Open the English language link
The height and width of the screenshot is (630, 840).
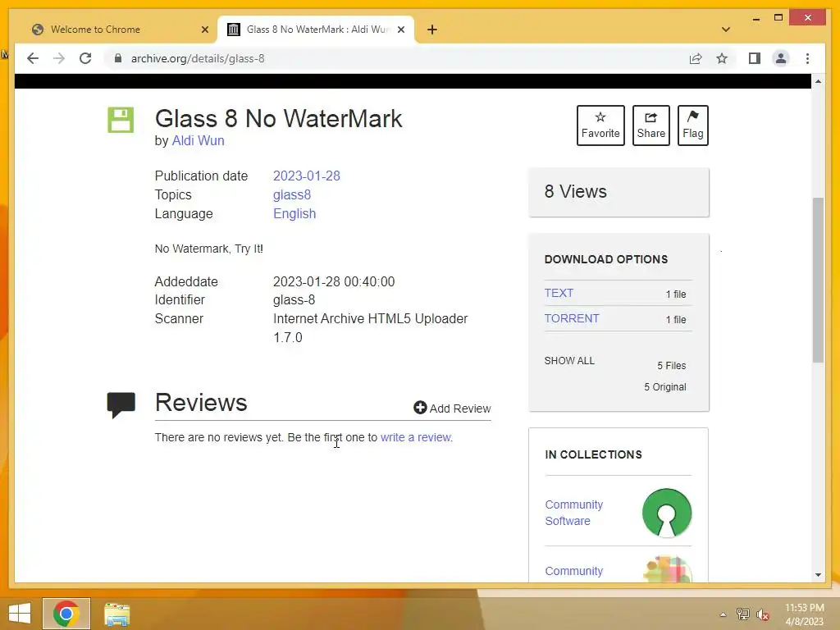tap(294, 214)
